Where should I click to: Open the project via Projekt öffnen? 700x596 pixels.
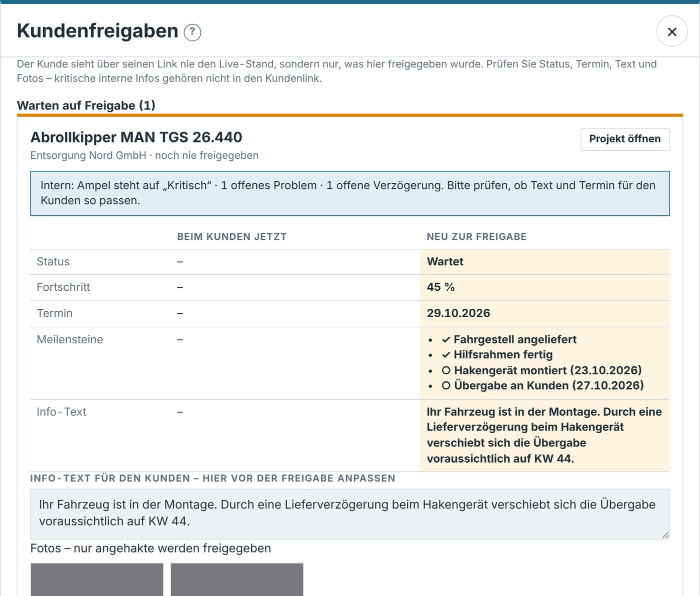[x=625, y=139]
